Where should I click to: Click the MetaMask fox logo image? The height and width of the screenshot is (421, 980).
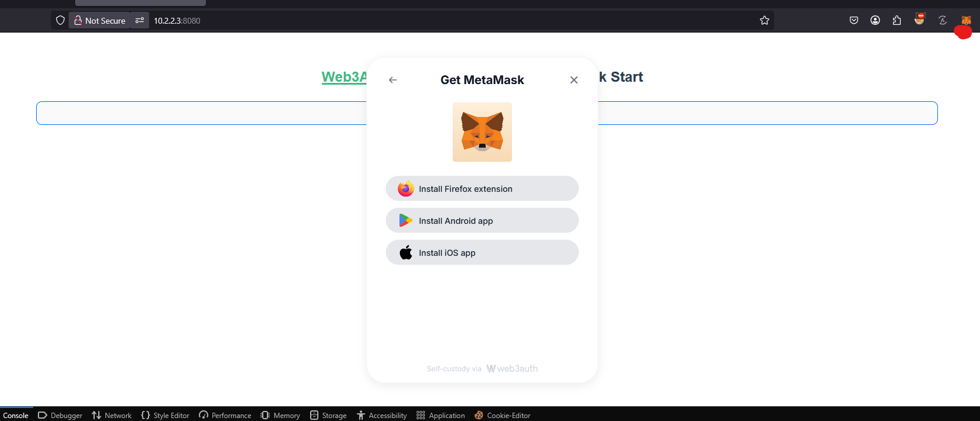pos(482,132)
